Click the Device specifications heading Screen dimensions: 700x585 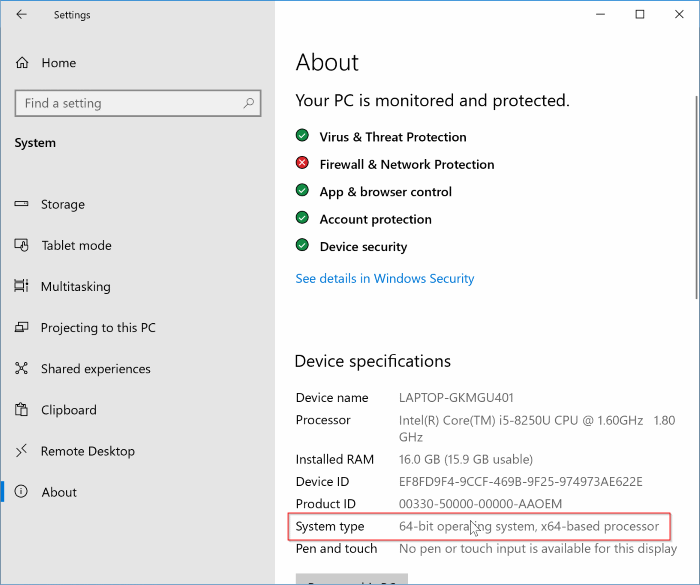(372, 361)
